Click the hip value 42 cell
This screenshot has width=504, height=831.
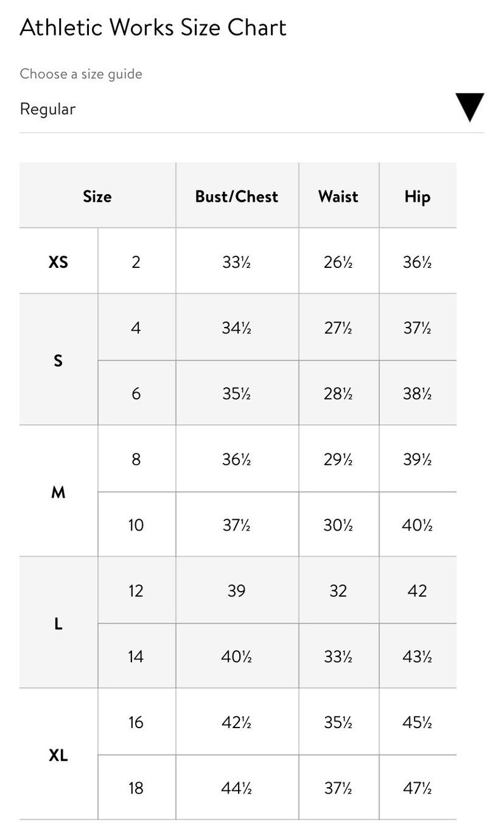coord(418,590)
